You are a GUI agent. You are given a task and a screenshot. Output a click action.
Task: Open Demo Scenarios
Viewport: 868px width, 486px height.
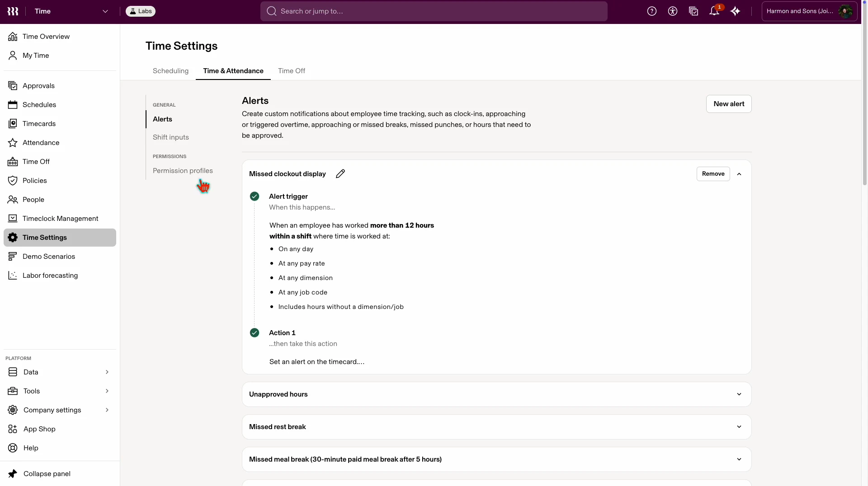tap(60, 257)
